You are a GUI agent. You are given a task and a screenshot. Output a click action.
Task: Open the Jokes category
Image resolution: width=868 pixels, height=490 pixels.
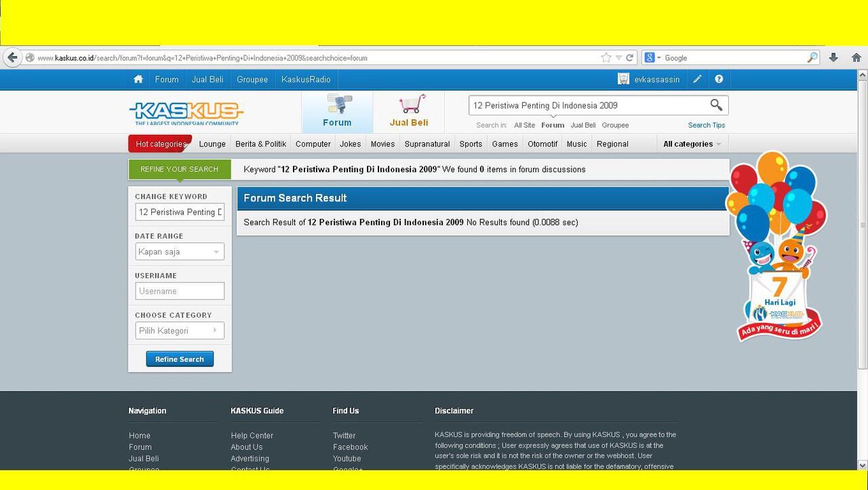pyautogui.click(x=351, y=144)
